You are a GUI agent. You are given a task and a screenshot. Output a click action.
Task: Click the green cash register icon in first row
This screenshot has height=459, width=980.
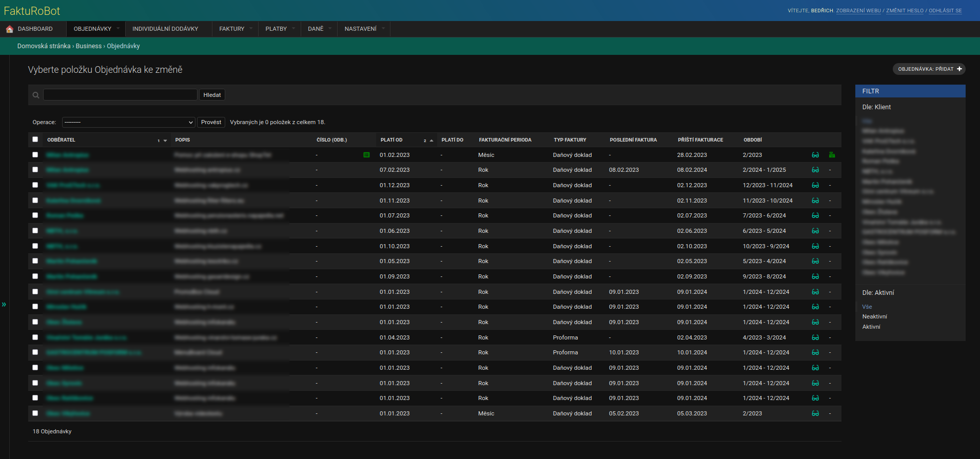coord(832,155)
